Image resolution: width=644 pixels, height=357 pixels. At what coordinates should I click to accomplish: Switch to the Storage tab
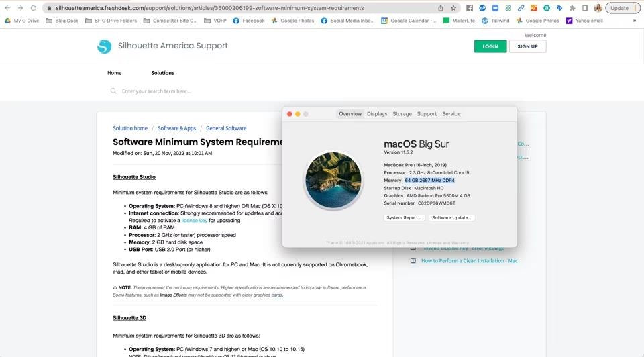click(402, 114)
